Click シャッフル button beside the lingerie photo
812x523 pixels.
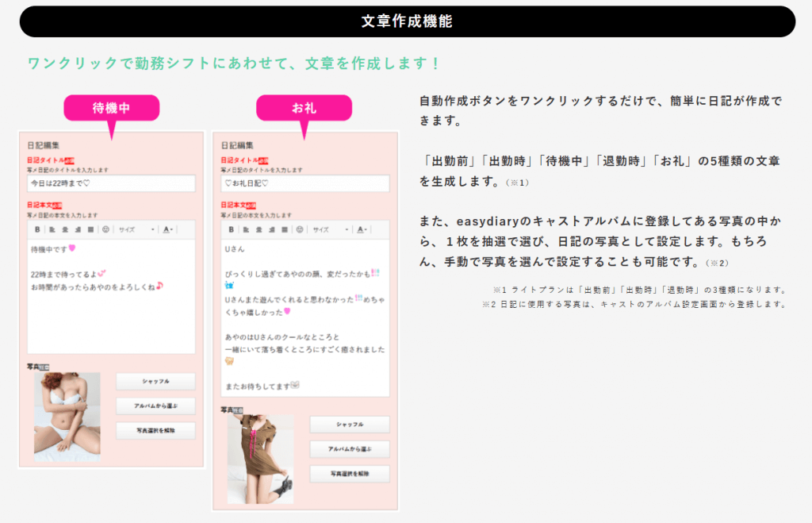pyautogui.click(x=155, y=382)
